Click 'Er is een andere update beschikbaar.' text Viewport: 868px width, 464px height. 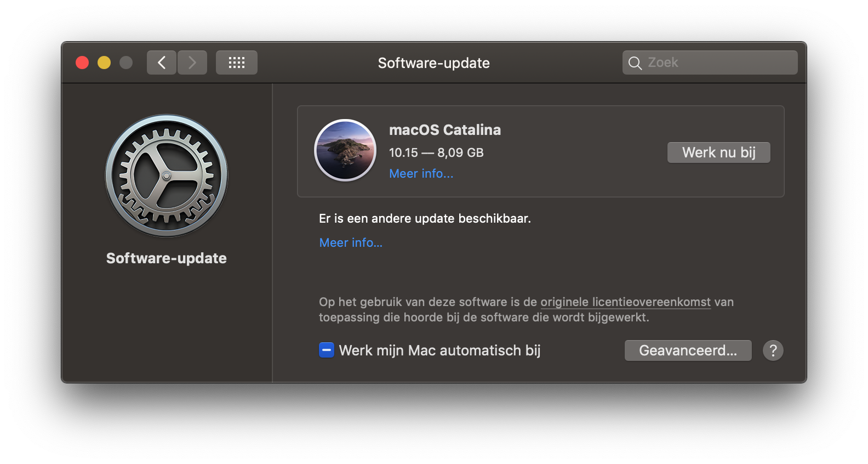click(425, 219)
